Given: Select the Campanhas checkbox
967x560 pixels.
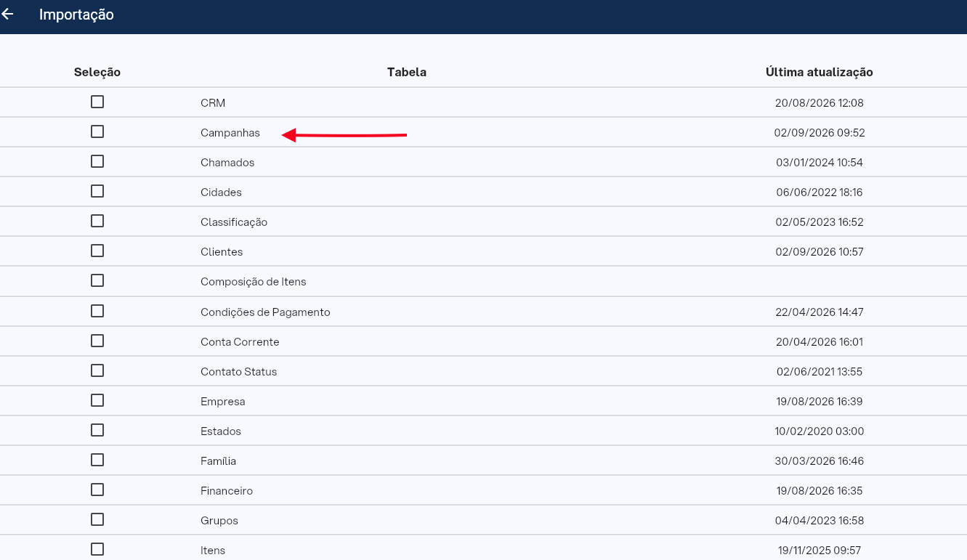Looking at the screenshot, I should coord(97,131).
